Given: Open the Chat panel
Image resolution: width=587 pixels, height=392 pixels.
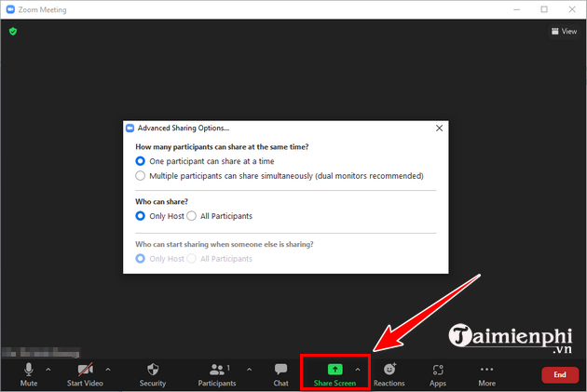Looking at the screenshot, I should [280, 373].
